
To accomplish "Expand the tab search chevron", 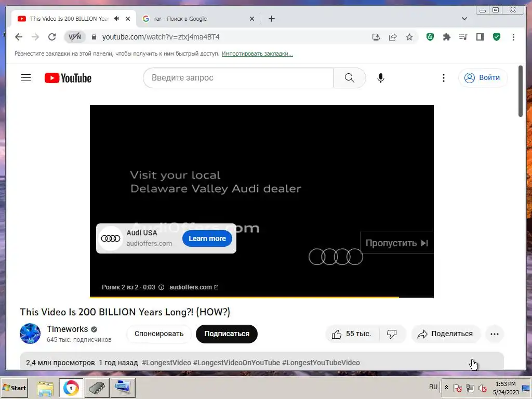I will pyautogui.click(x=464, y=19).
